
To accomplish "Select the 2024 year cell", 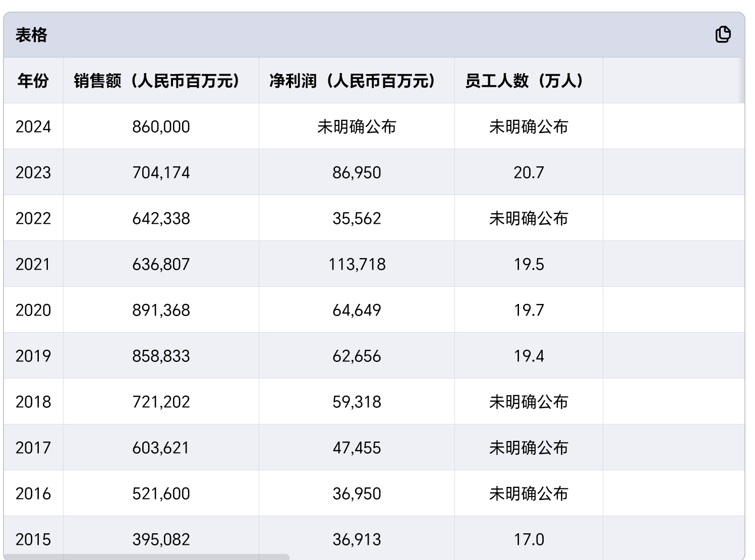I will (33, 127).
